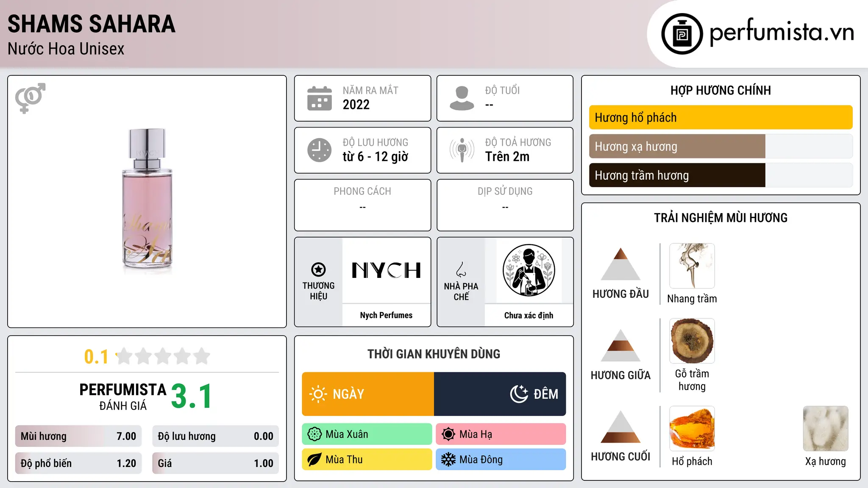Click the unisex gender symbol icon
The height and width of the screenshot is (488, 868).
(x=30, y=98)
